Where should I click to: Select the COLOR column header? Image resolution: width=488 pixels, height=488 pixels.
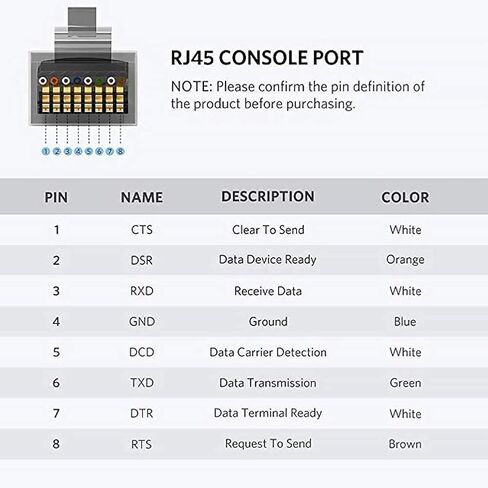pos(405,197)
